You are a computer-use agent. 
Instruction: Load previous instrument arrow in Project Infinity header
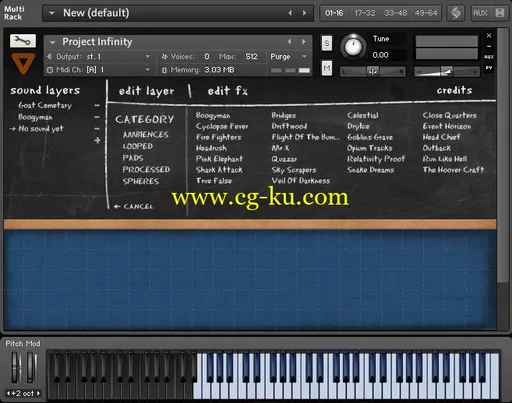tap(289, 42)
